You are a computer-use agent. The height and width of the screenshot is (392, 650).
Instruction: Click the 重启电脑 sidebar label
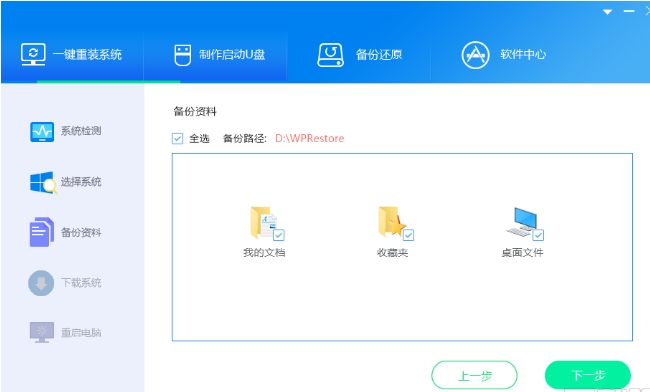(x=81, y=333)
